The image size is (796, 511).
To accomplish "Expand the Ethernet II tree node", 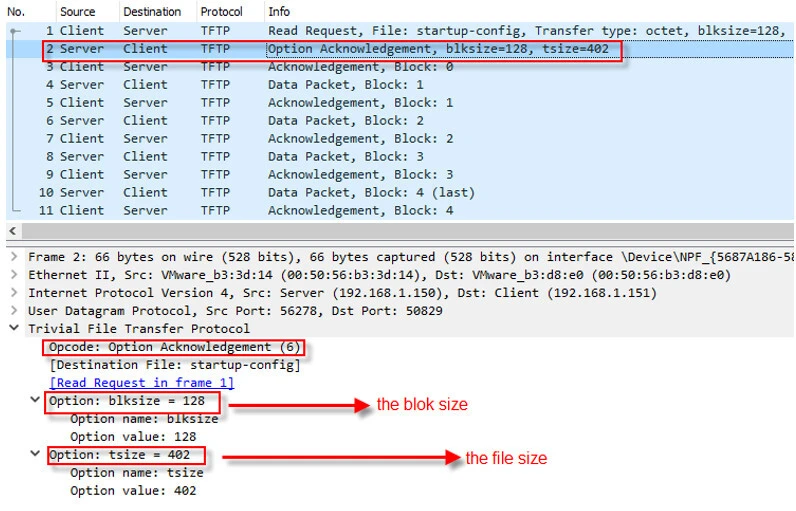I will pyautogui.click(x=12, y=275).
